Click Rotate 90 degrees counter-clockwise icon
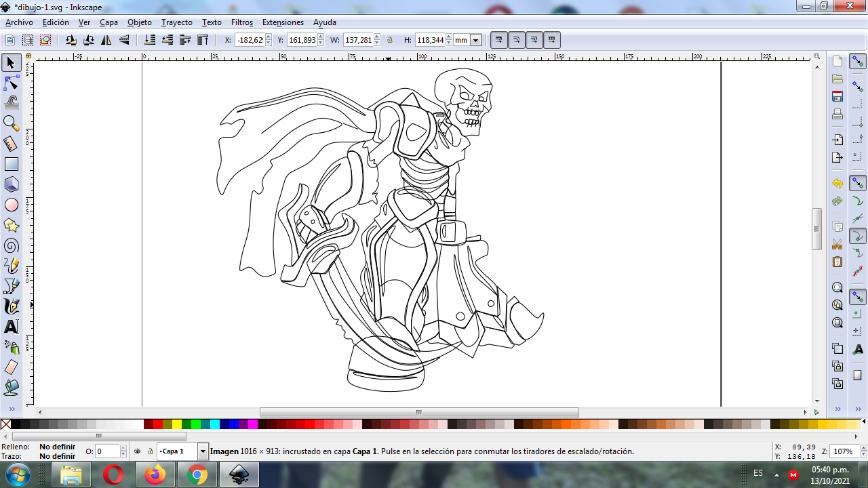This screenshot has height=488, width=868. click(x=71, y=40)
